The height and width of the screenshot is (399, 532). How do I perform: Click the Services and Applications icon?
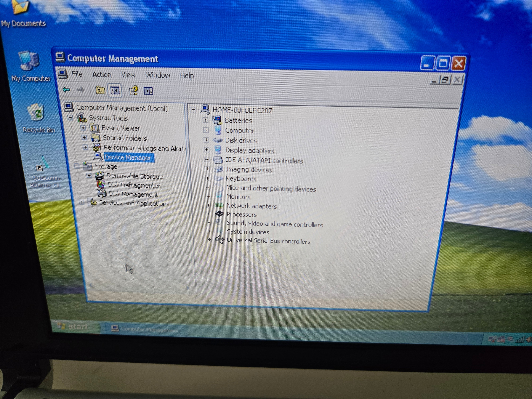(x=92, y=202)
